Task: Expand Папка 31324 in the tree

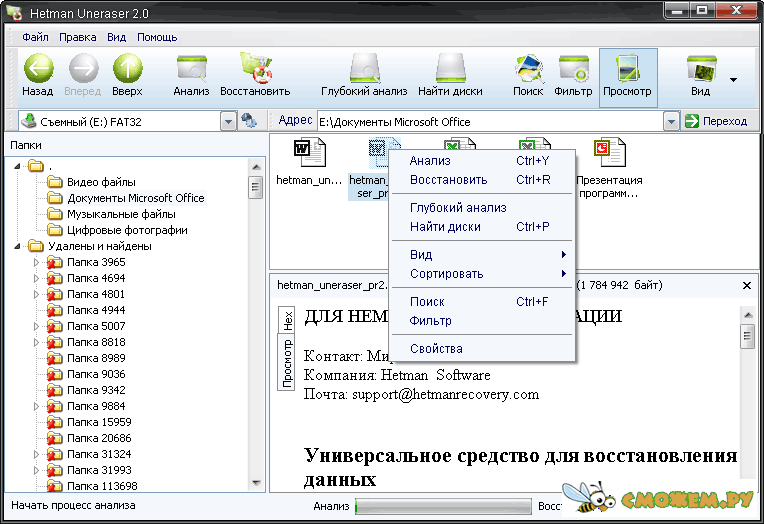Action: [x=36, y=454]
